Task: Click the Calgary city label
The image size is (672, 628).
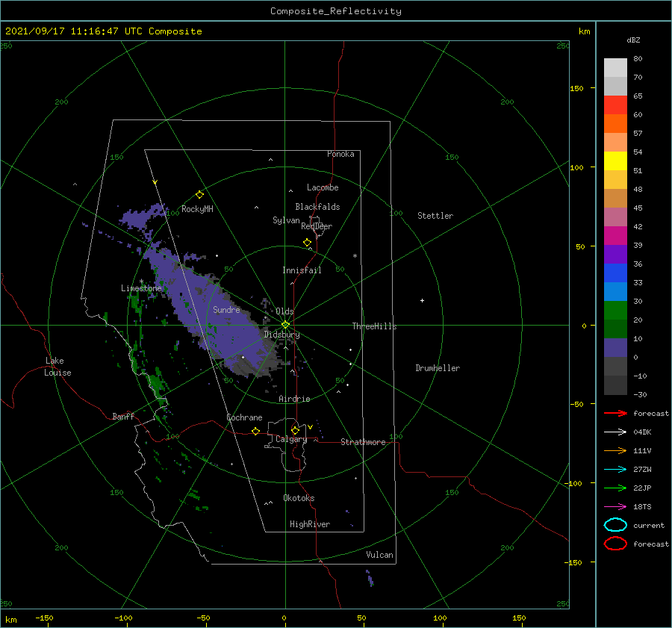Action: tap(291, 439)
